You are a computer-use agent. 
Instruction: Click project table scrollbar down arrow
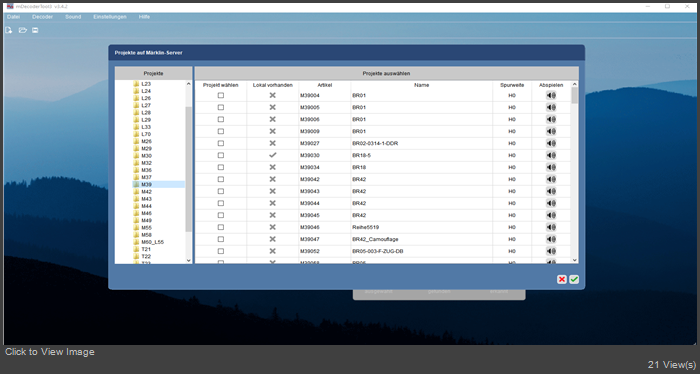[575, 260]
